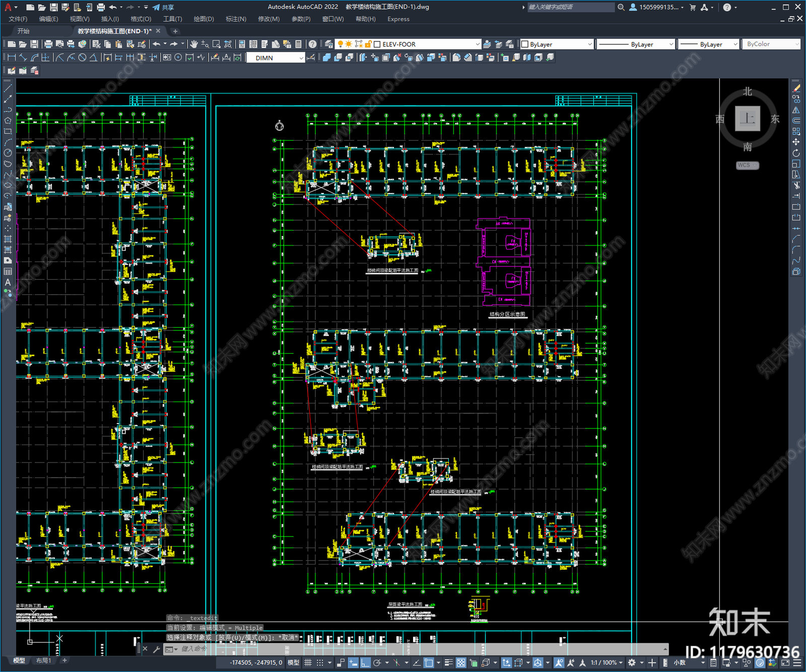This screenshot has height=672, width=806.
Task: Open the 标注(N) menu
Action: point(236,19)
